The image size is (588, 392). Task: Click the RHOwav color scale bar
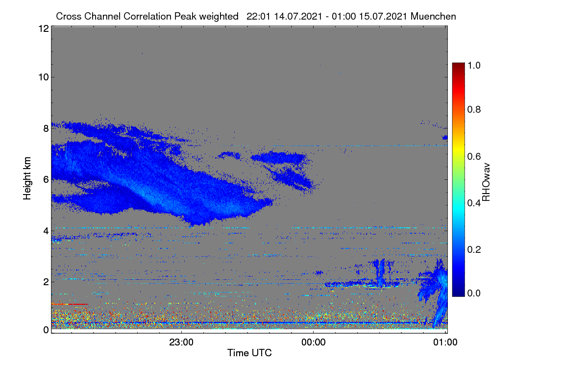click(458, 179)
